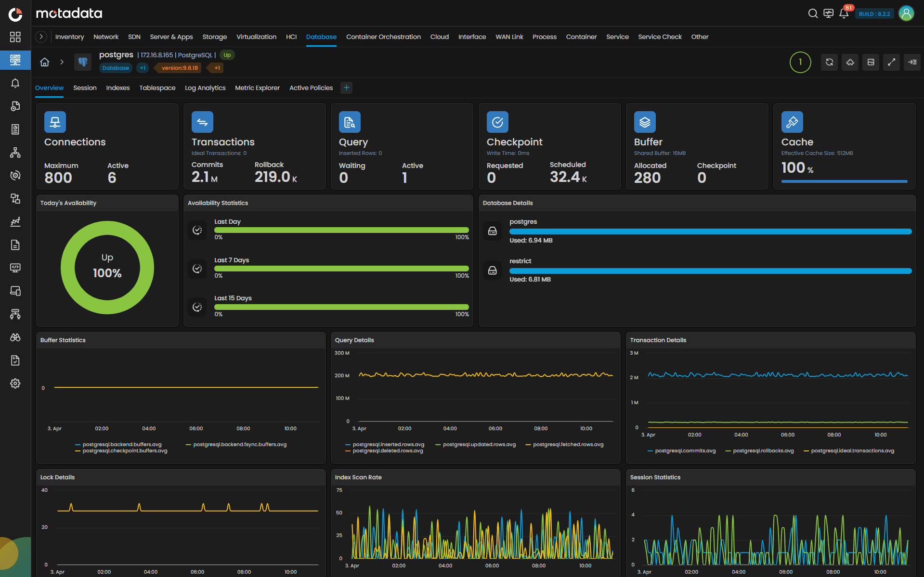This screenshot has height=577, width=924.
Task: Click the Cache effectiveness progress bar at 100%
Action: (844, 182)
